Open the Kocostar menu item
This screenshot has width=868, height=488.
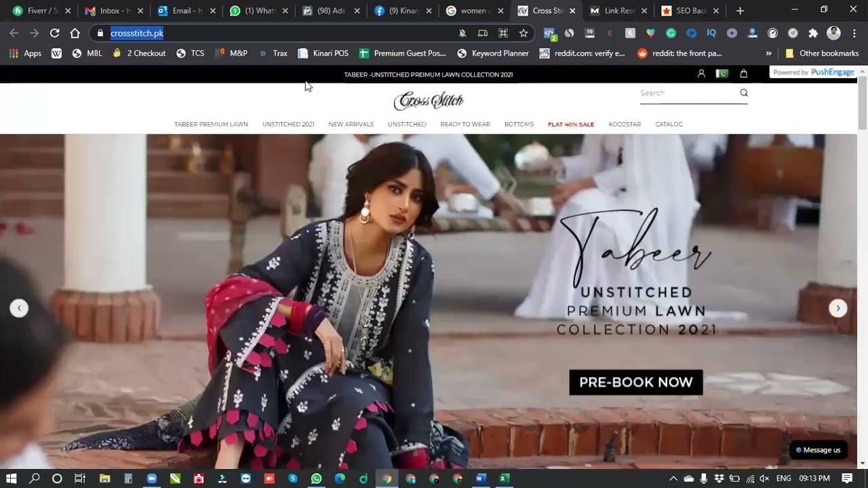[625, 124]
